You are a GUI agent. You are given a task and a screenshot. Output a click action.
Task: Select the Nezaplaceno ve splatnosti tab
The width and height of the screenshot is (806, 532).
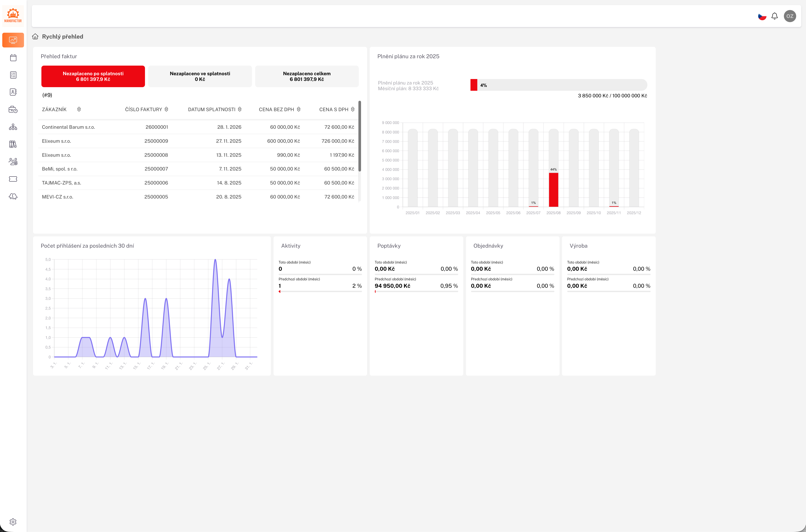(200, 76)
